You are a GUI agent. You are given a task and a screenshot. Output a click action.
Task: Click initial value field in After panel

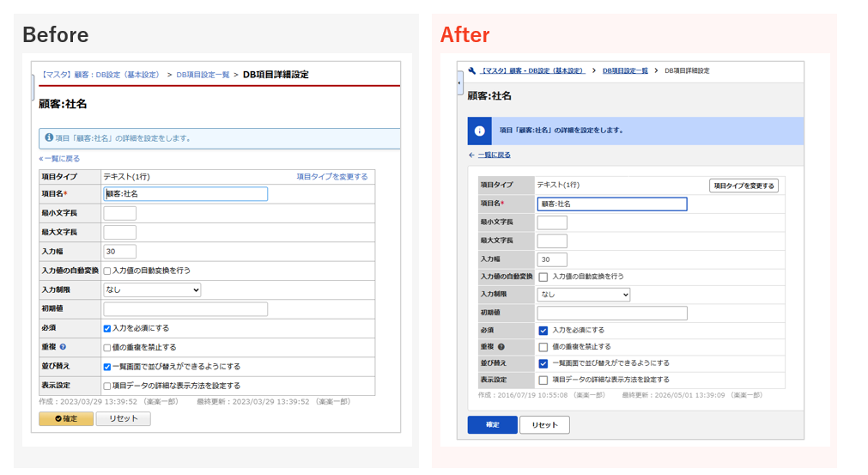click(x=612, y=314)
